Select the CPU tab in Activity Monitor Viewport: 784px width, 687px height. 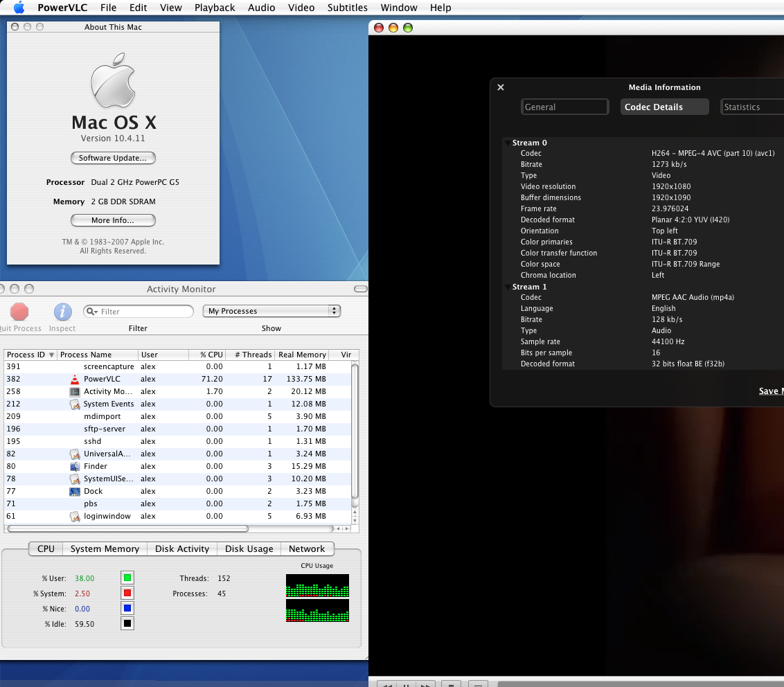46,548
